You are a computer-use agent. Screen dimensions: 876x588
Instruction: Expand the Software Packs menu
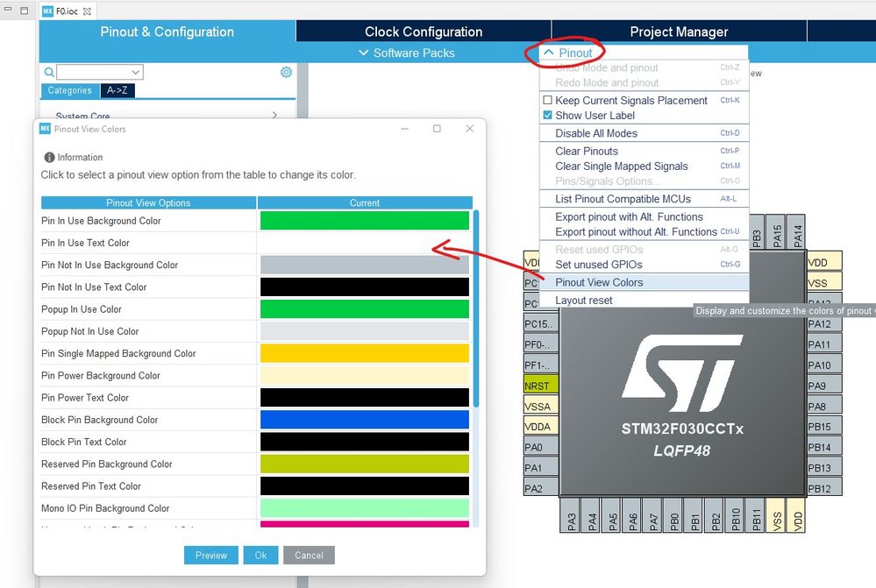click(x=407, y=53)
